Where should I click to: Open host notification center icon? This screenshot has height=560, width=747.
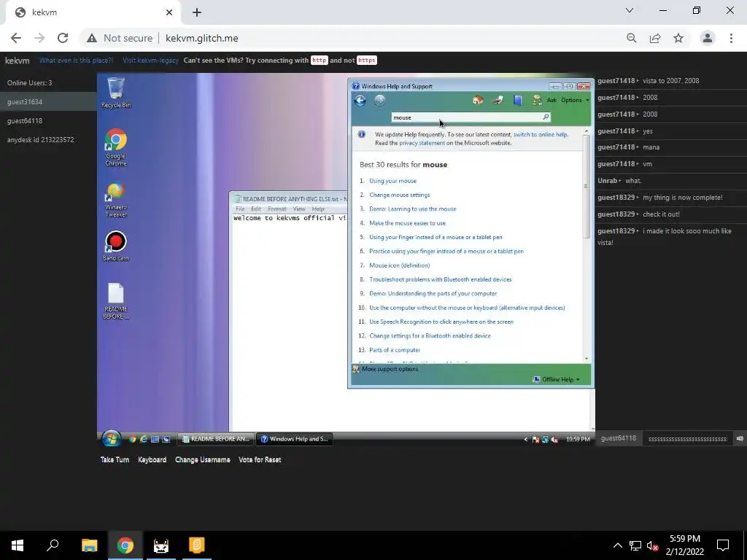click(723, 545)
